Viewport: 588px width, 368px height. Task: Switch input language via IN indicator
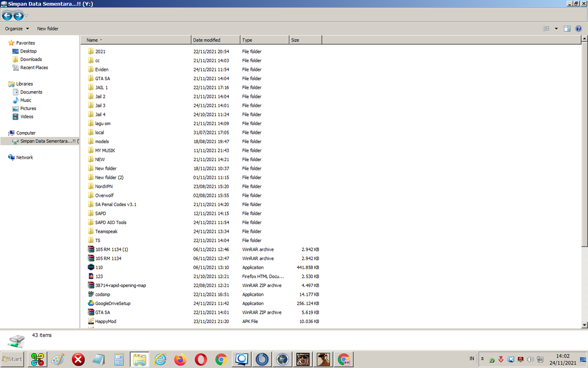click(472, 358)
